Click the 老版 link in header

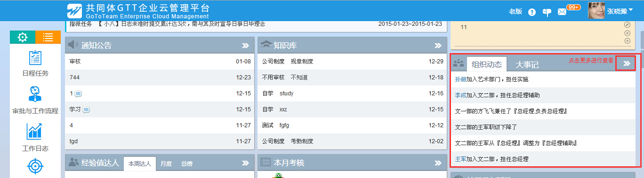[516, 12]
